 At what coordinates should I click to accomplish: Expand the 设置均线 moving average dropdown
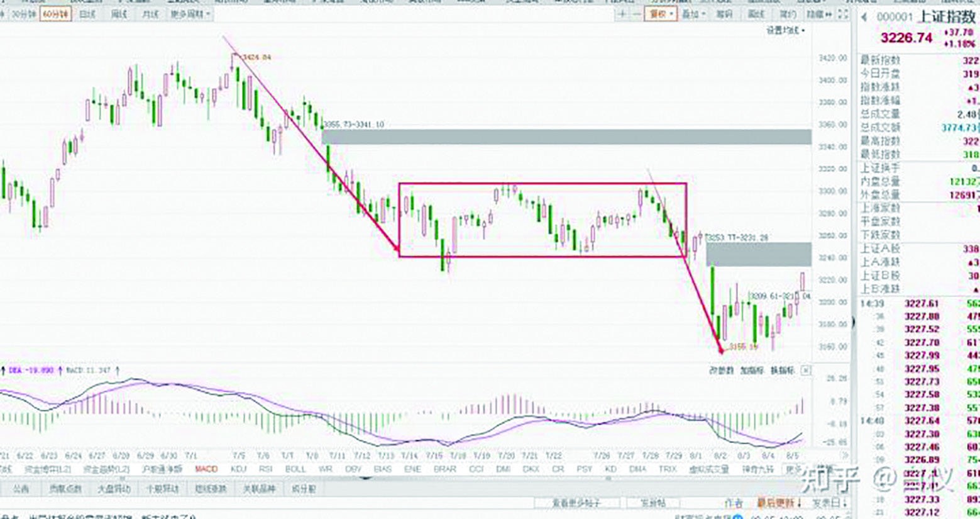pos(785,30)
